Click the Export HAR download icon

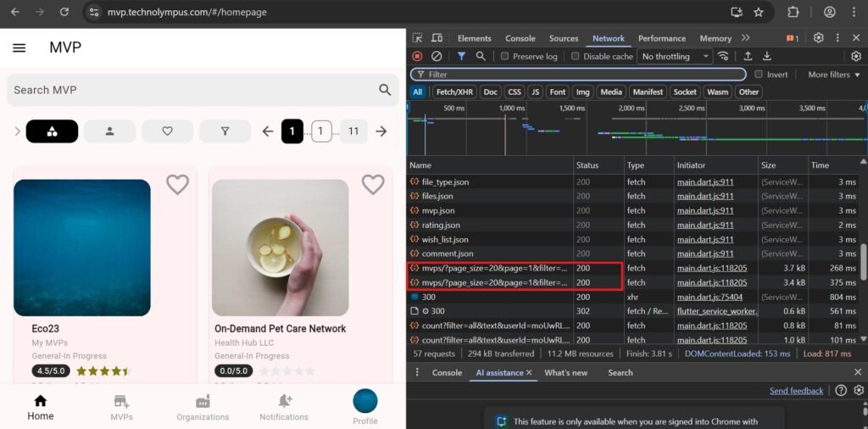[x=766, y=56]
